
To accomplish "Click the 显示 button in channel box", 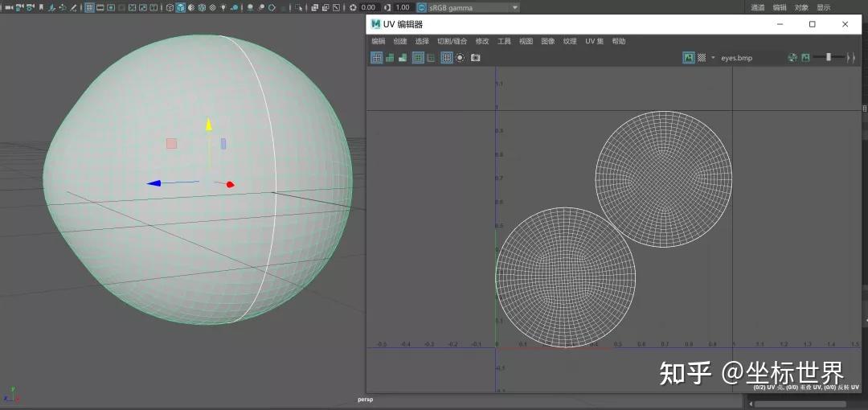I will (x=824, y=7).
